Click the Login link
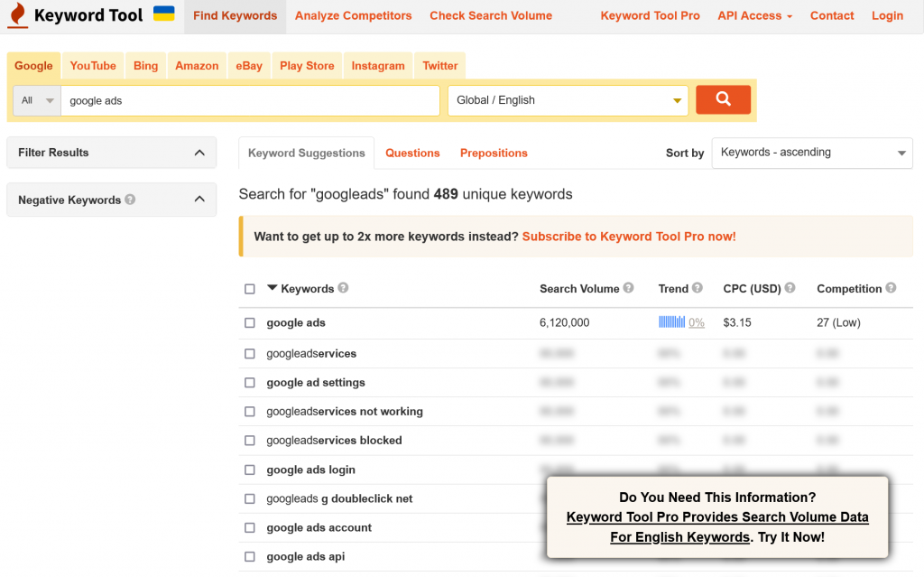924x577 pixels. click(x=888, y=16)
